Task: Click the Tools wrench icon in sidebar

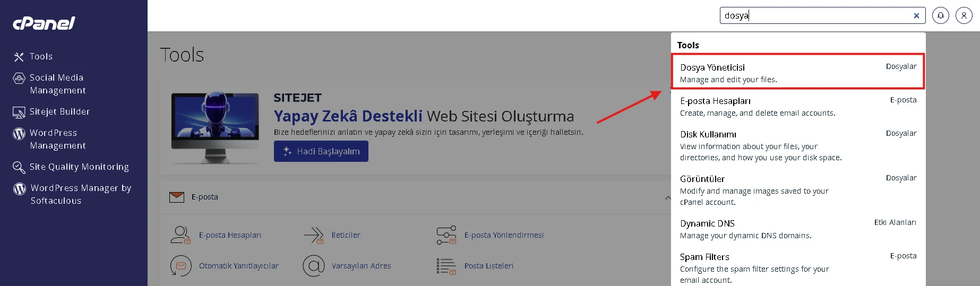Action: tap(19, 57)
